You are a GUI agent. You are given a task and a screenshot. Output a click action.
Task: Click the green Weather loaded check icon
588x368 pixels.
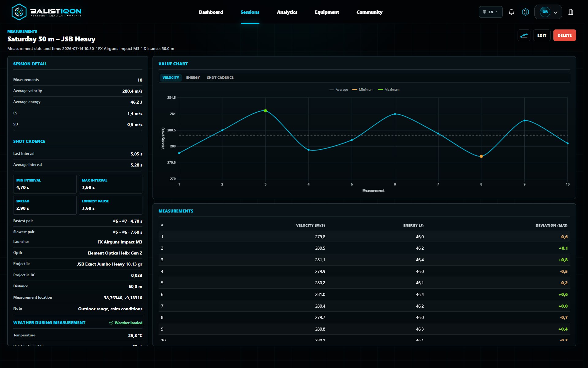[111, 323]
